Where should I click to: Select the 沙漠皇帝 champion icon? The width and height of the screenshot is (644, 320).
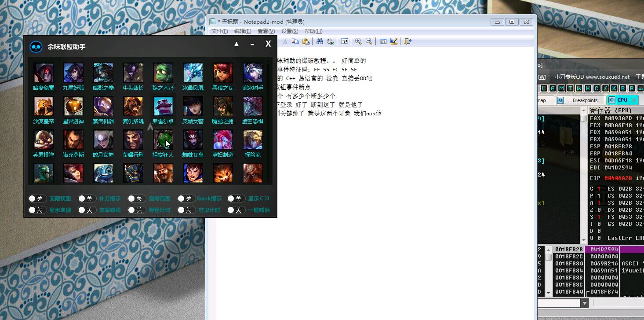[x=44, y=106]
